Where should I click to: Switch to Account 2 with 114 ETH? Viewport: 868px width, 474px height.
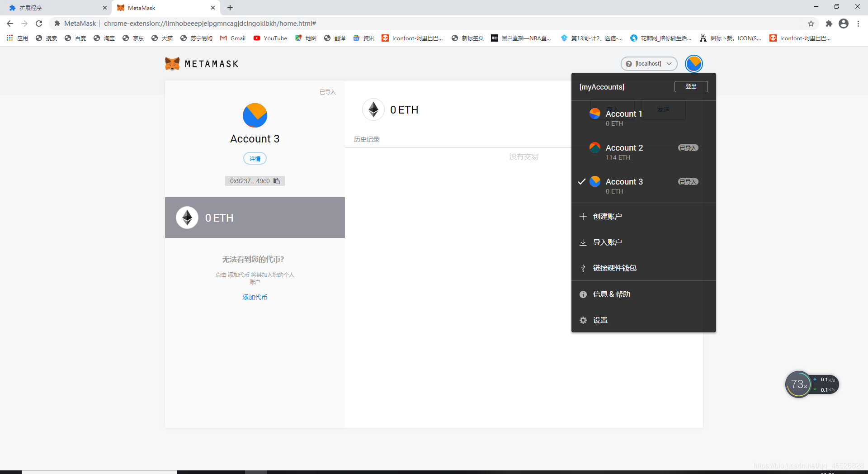[643, 152]
